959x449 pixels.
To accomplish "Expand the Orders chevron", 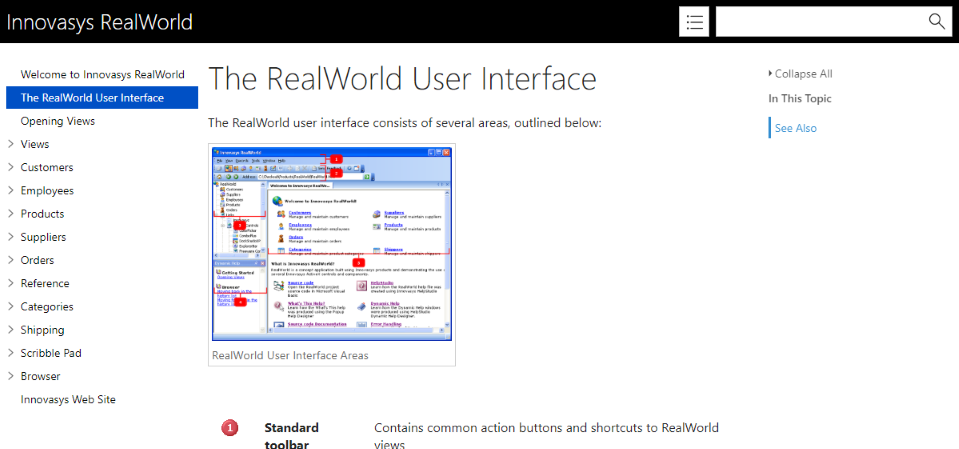I will 11,261.
